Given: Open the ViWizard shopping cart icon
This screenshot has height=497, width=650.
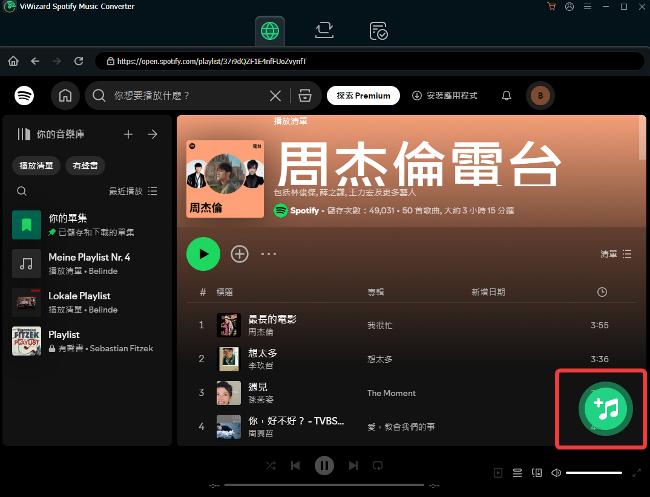Looking at the screenshot, I should pos(551,7).
